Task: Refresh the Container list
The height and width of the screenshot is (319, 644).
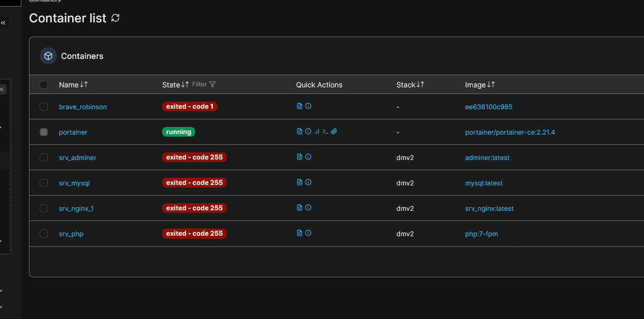Action: 115,18
